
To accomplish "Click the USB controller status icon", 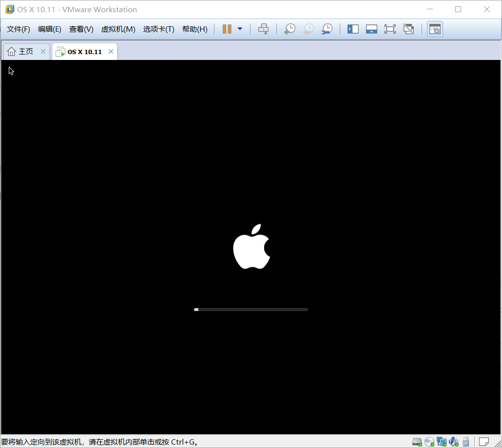I will pos(466,442).
